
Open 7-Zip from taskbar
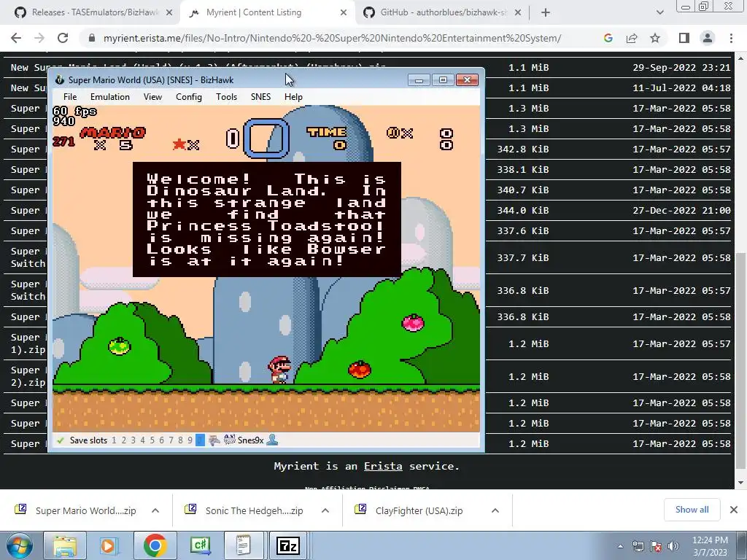pyautogui.click(x=289, y=545)
